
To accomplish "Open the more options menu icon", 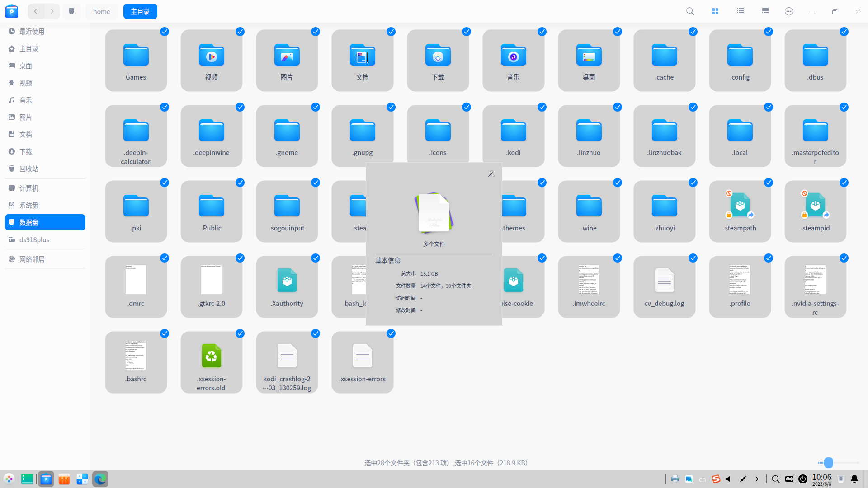I will [x=789, y=11].
